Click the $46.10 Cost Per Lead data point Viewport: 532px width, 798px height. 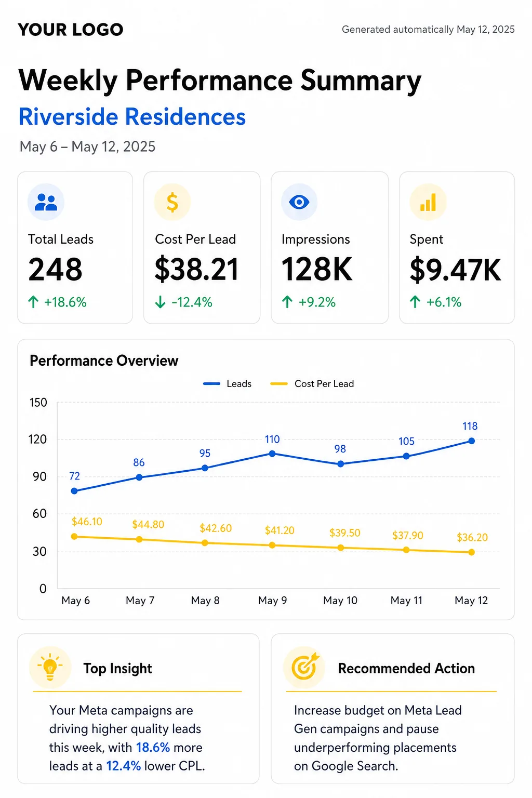point(74,537)
